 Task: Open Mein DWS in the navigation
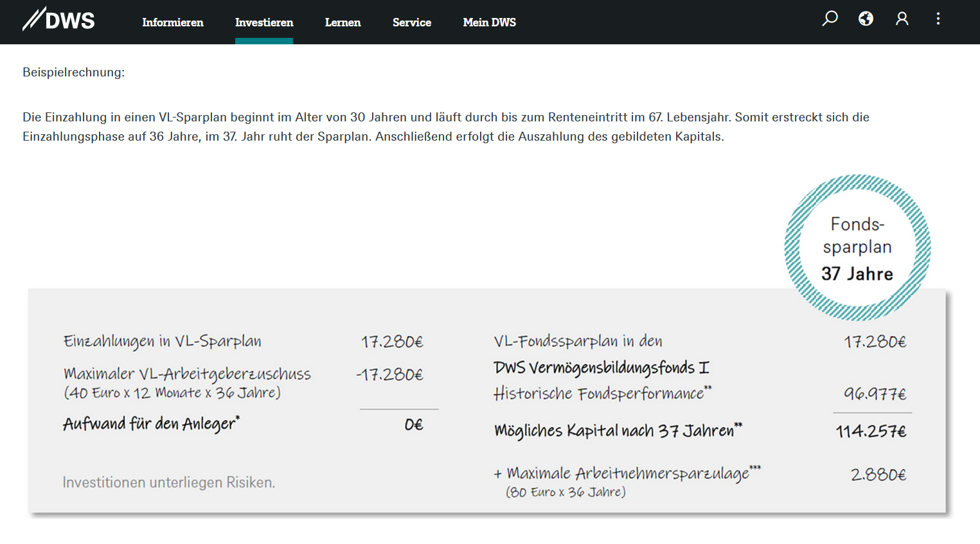pyautogui.click(x=489, y=22)
